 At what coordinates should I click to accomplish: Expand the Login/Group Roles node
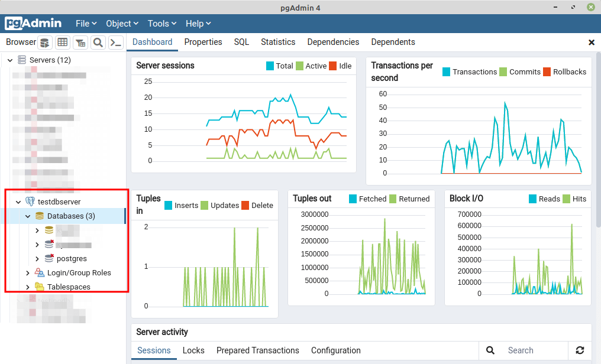(x=28, y=273)
